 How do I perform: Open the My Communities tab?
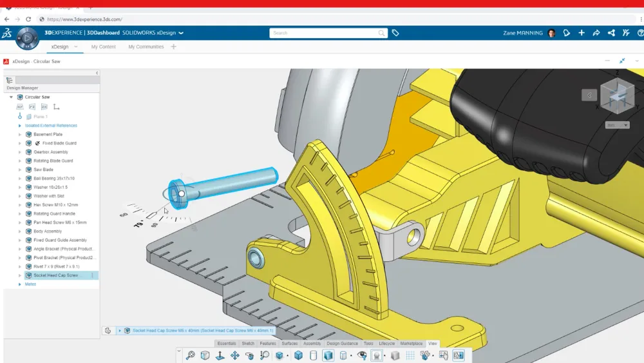[146, 47]
